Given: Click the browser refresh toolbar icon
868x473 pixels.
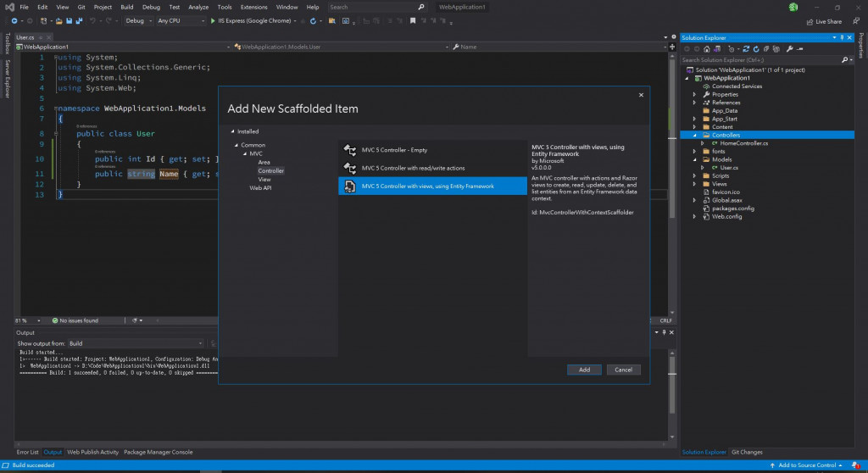Looking at the screenshot, I should point(313,21).
